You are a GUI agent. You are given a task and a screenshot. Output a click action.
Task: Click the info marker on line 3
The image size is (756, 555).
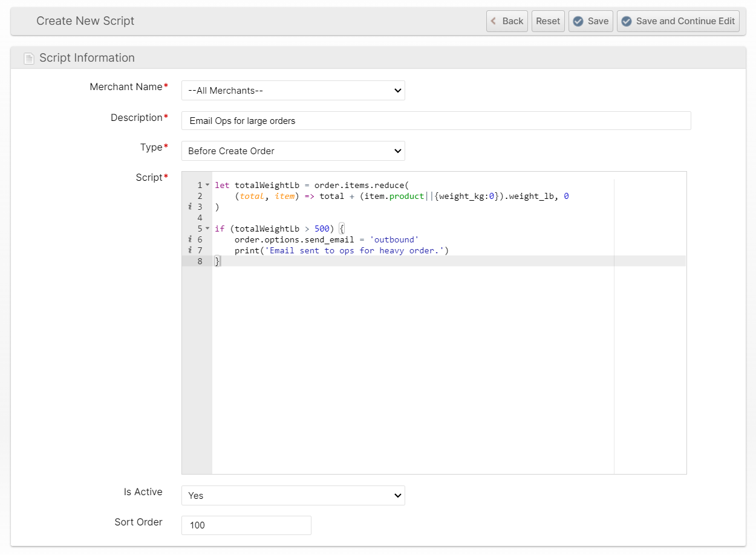tap(191, 207)
